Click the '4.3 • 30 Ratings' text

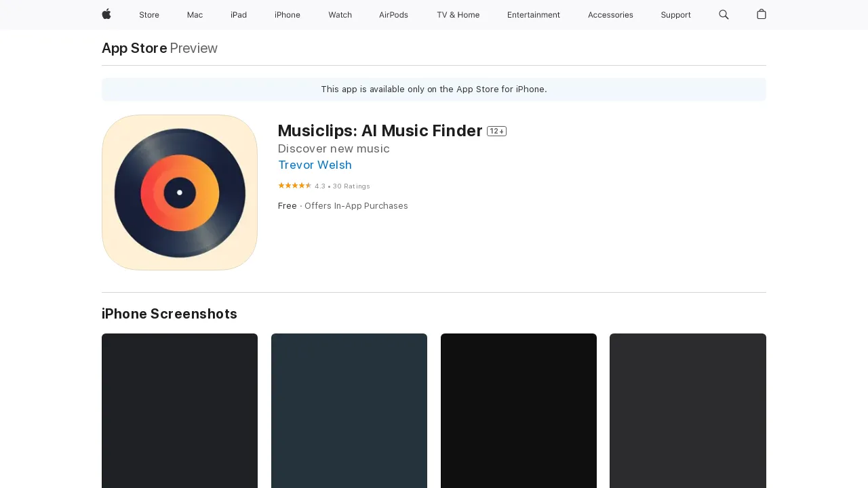pos(342,186)
